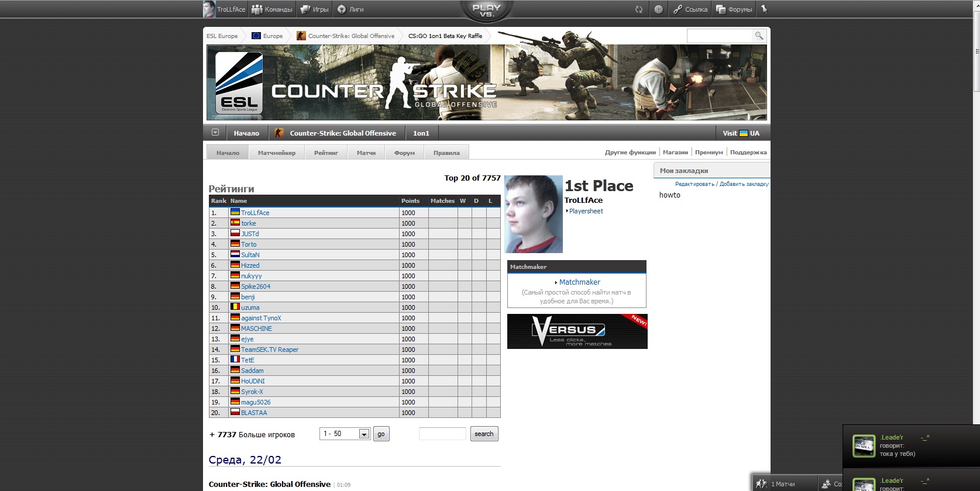Click the Matches column header
The width and height of the screenshot is (980, 491).
coord(442,200)
